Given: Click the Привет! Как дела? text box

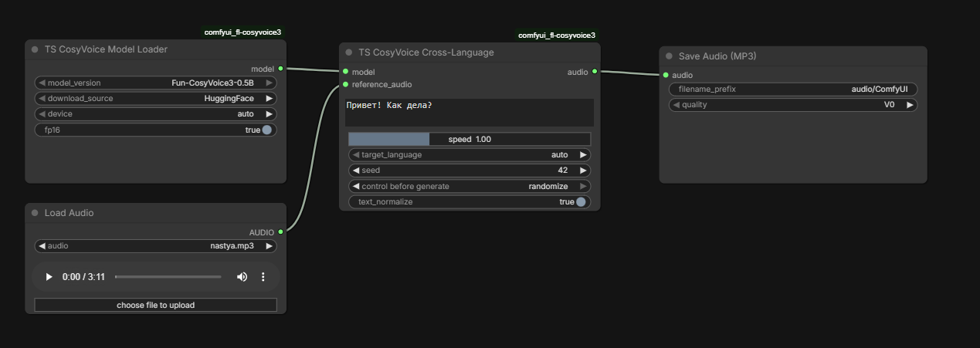Looking at the screenshot, I should [x=470, y=112].
